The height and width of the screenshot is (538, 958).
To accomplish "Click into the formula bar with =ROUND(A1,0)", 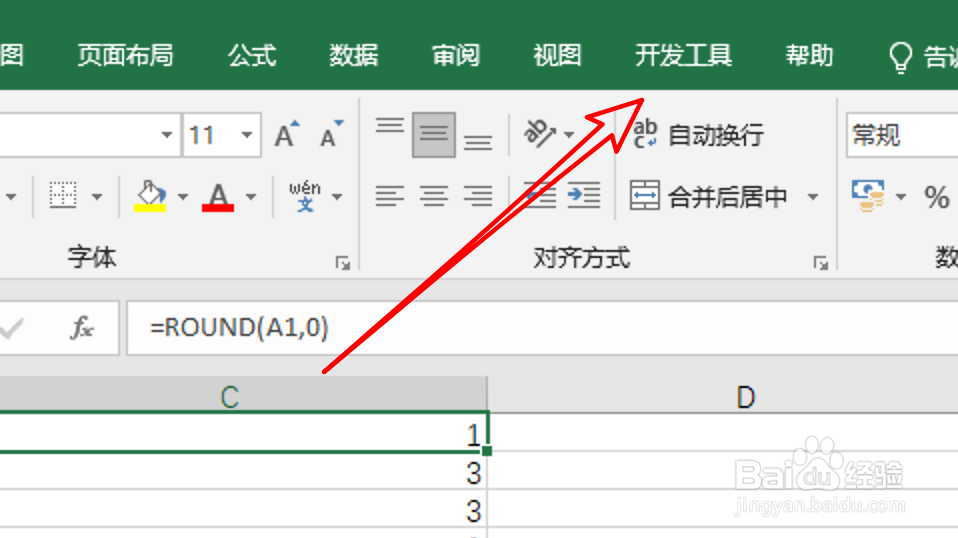I will 543,328.
